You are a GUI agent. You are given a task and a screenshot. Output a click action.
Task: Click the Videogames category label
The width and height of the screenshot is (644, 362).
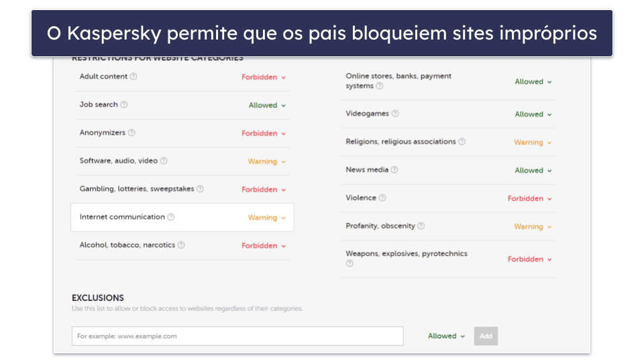[x=367, y=113]
